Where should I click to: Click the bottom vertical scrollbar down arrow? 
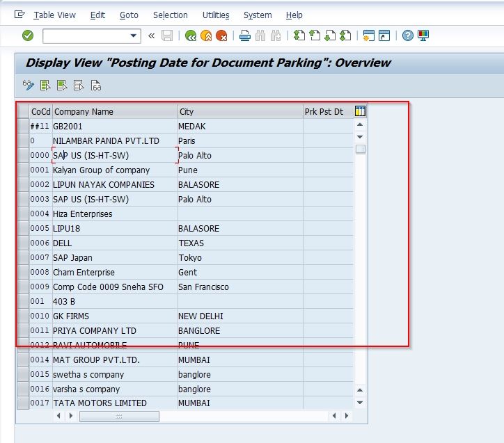pos(360,403)
